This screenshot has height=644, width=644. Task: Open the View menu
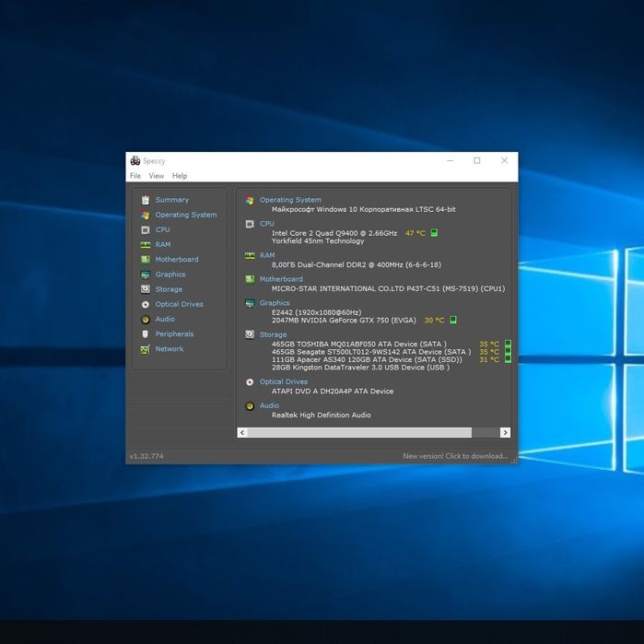coord(156,176)
